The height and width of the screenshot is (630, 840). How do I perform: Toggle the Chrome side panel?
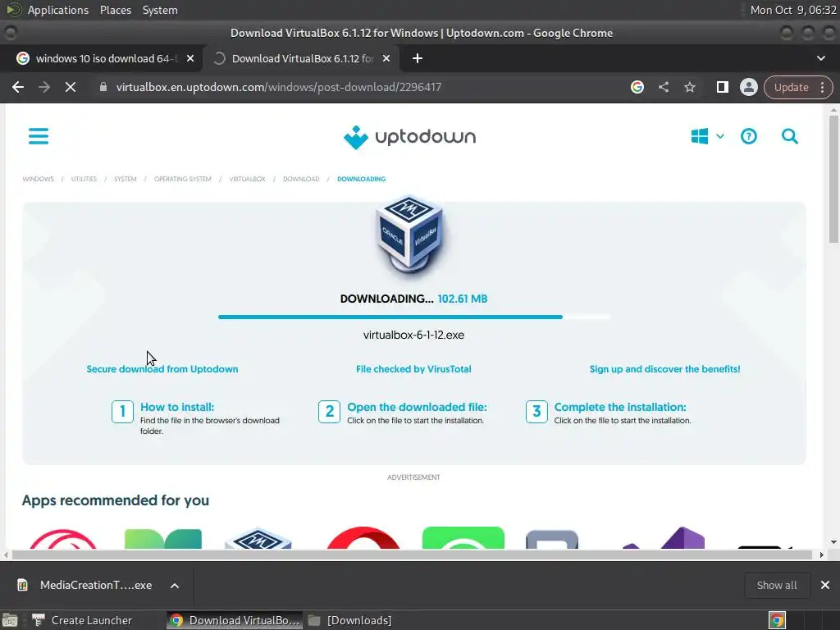[722, 87]
